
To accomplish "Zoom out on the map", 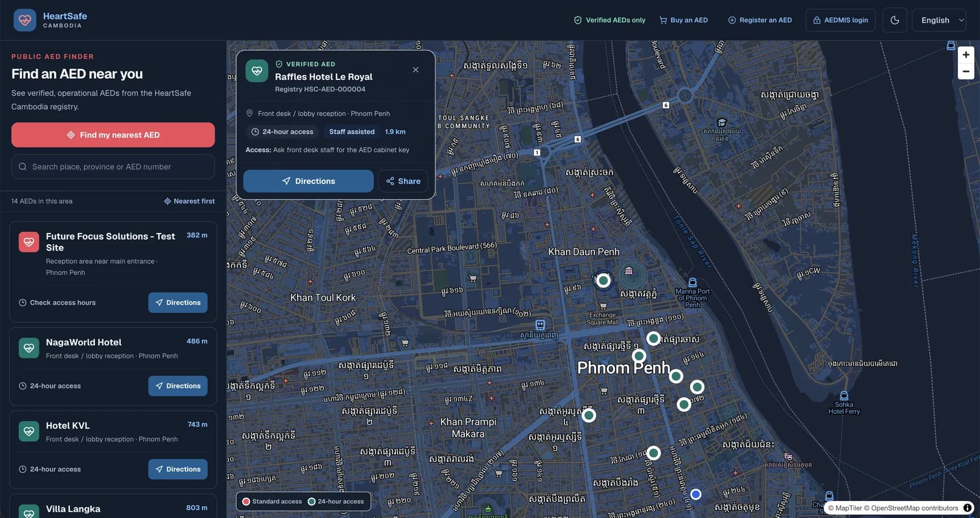I will point(966,71).
